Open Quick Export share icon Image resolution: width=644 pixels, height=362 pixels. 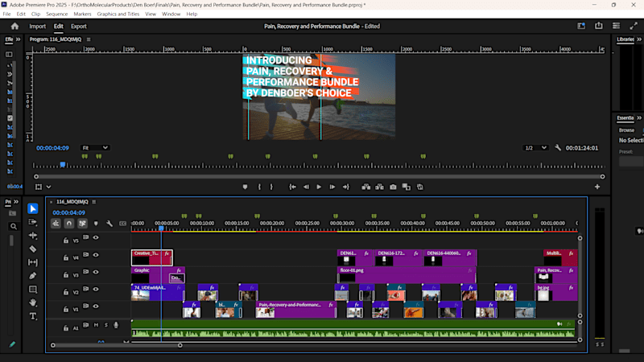[599, 26]
